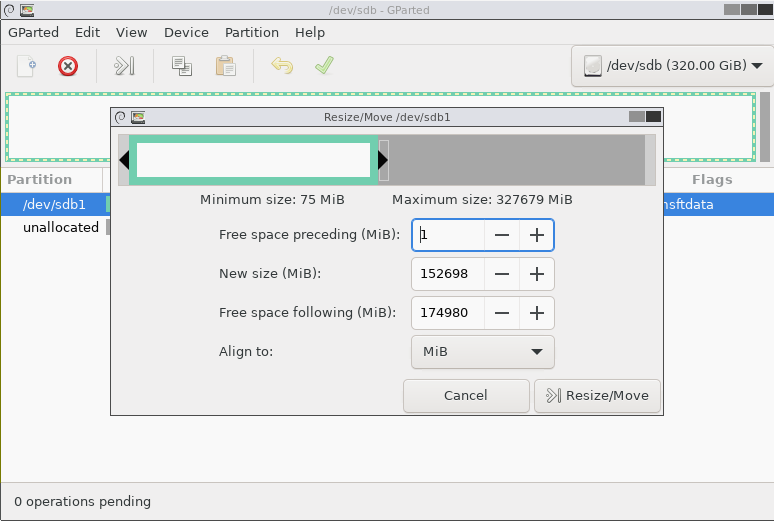Click the 0 operations pending status text

[x=82, y=502]
